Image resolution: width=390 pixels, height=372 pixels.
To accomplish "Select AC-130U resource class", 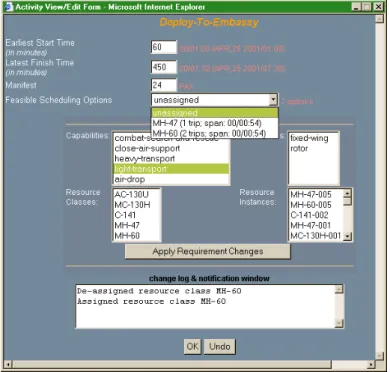I will coord(137,194).
